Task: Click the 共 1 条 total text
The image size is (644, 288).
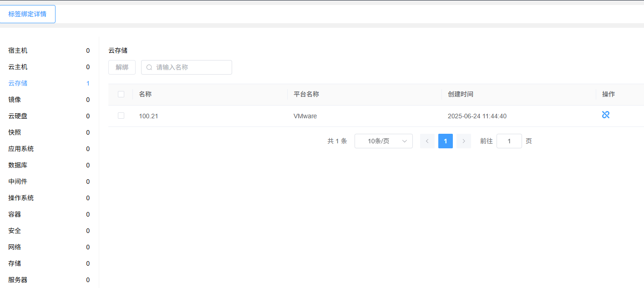Action: point(337,141)
